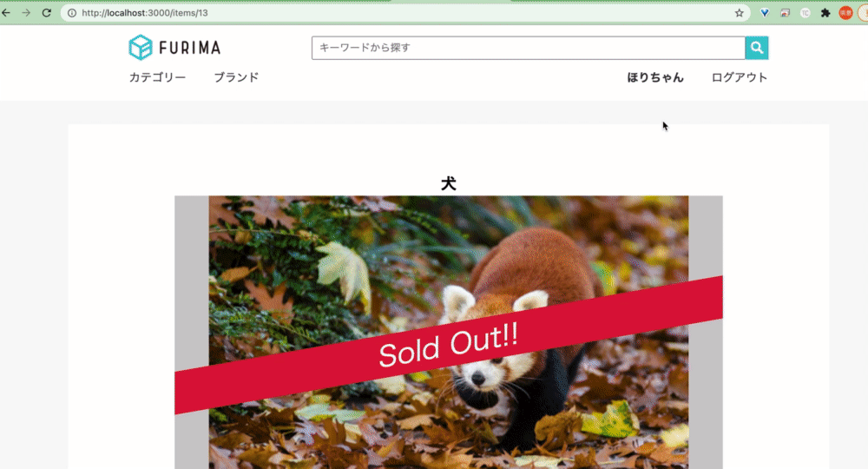868x469 pixels.
Task: Click the TC extension icon
Action: coord(805,13)
